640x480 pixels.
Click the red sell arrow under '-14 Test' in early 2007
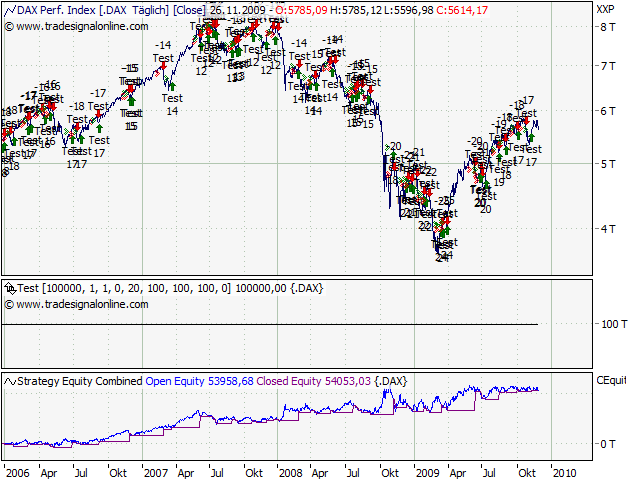163,66
